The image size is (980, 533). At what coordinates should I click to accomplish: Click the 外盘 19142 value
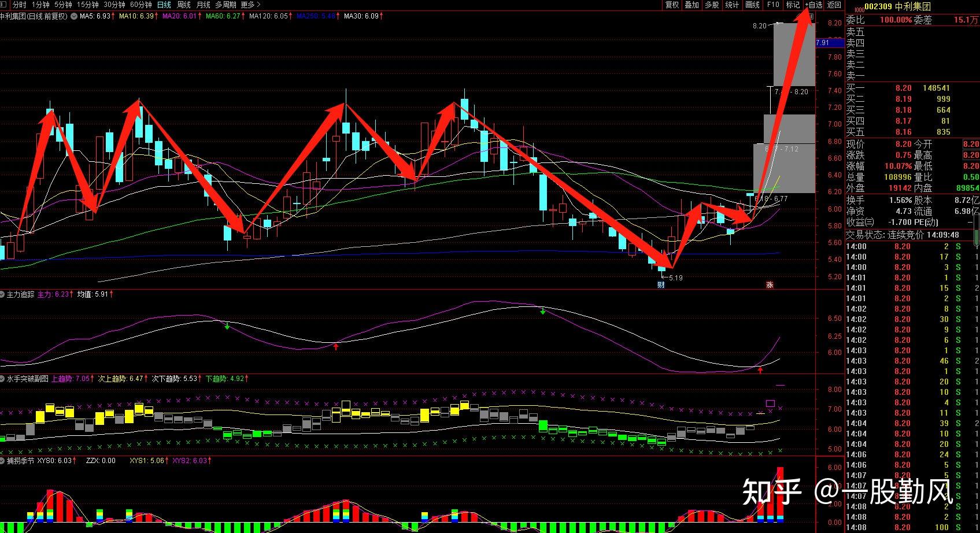pos(900,188)
